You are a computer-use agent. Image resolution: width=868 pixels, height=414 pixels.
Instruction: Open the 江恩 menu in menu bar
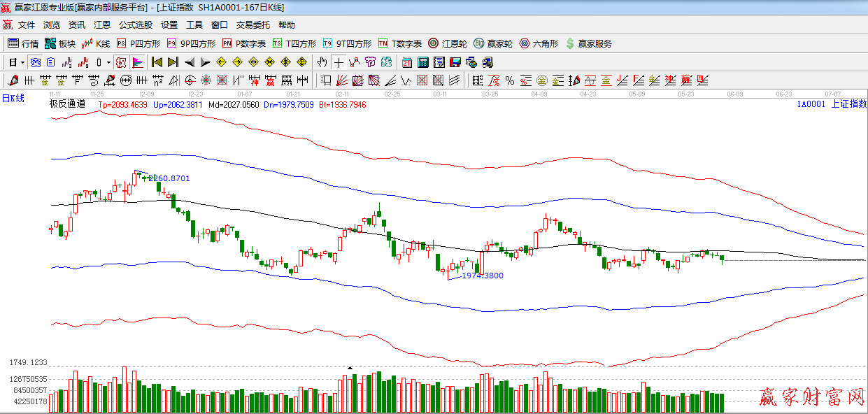[x=102, y=25]
